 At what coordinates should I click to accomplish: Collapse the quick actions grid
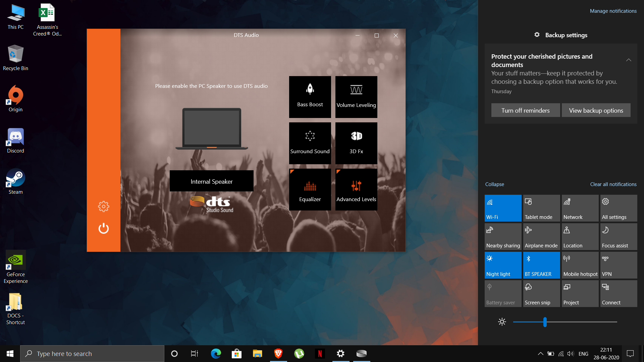pos(494,184)
